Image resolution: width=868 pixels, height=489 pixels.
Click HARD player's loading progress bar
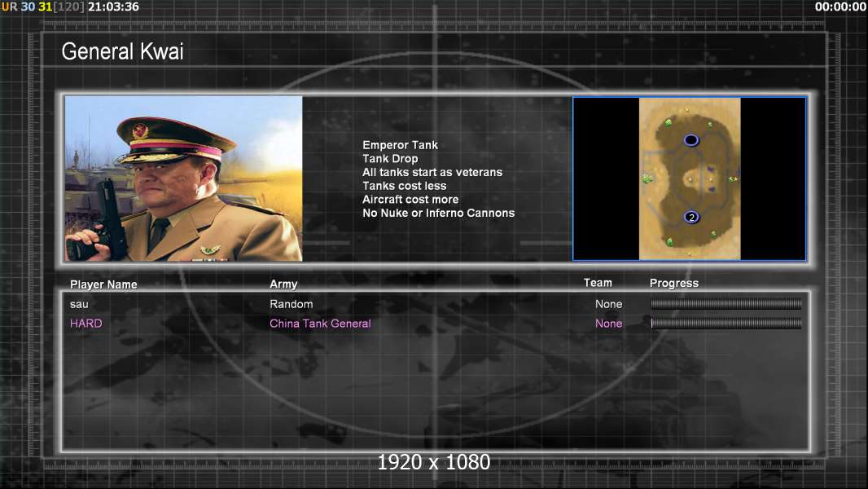[x=726, y=323]
